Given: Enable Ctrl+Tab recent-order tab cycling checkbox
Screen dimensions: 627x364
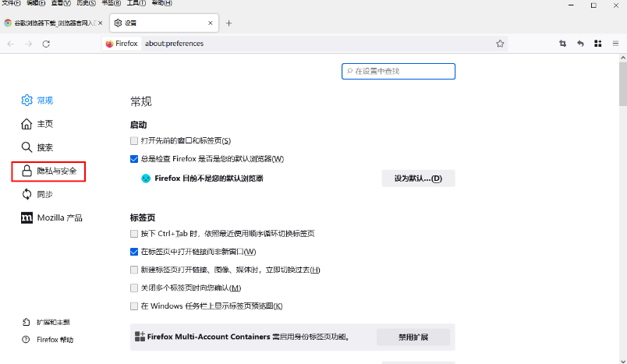Looking at the screenshot, I should pos(134,234).
